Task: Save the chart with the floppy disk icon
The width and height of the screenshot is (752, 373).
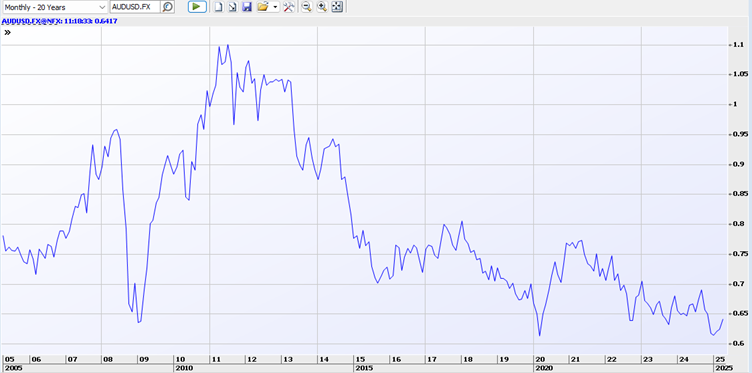Action: click(247, 7)
